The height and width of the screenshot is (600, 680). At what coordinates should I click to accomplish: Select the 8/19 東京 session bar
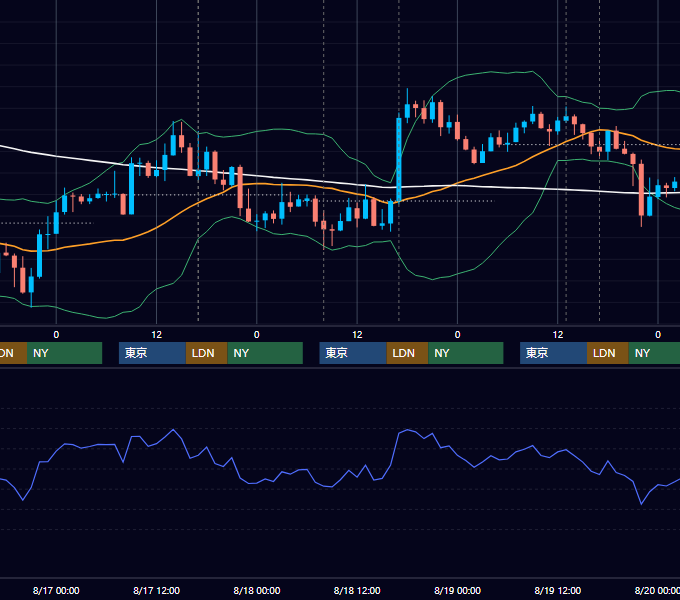pyautogui.click(x=554, y=353)
